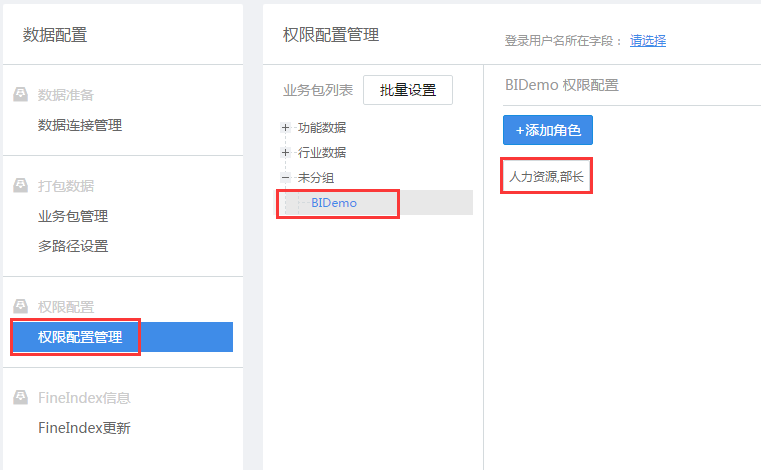Select the 人力资源,部长 role entry
The height and width of the screenshot is (470, 761).
[x=545, y=177]
